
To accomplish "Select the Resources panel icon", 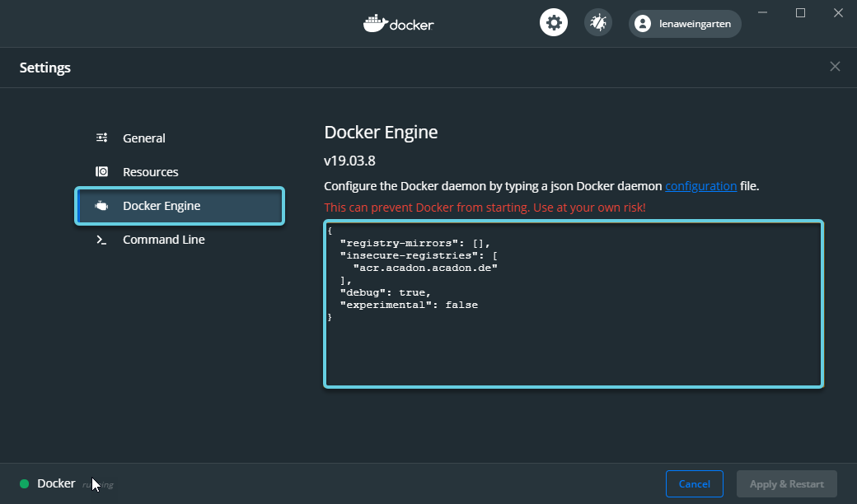I will point(102,171).
